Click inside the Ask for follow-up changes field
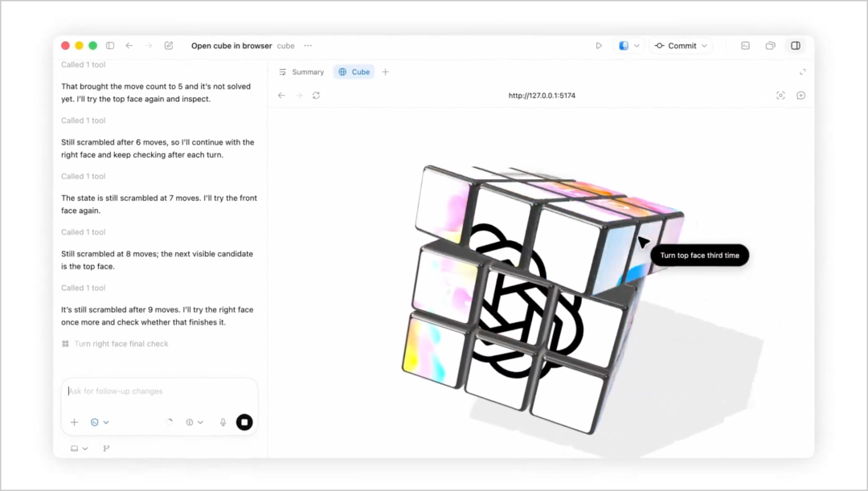This screenshot has height=491, width=868. [159, 391]
